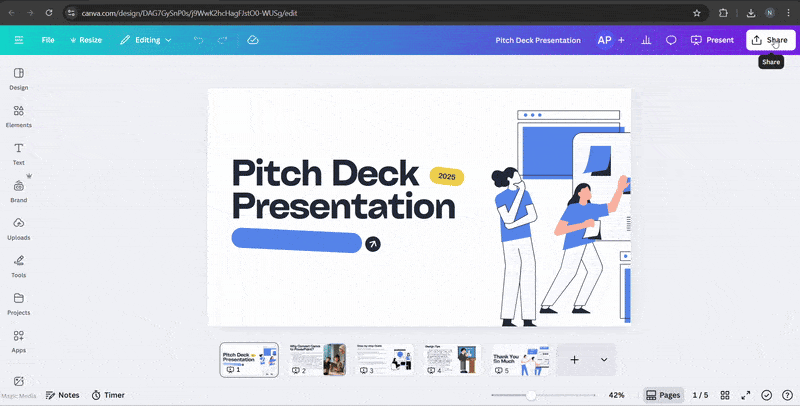Open Brand kit panel
This screenshot has width=800, height=406.
(18, 190)
